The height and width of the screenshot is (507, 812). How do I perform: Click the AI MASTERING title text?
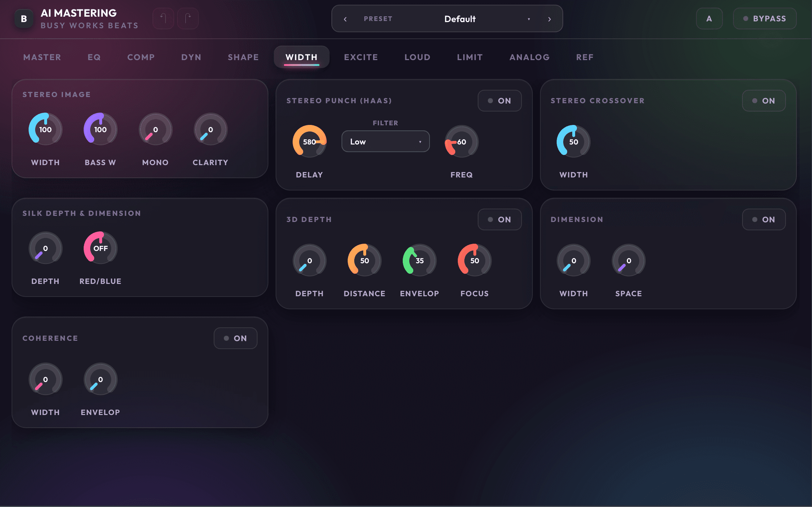pos(79,13)
